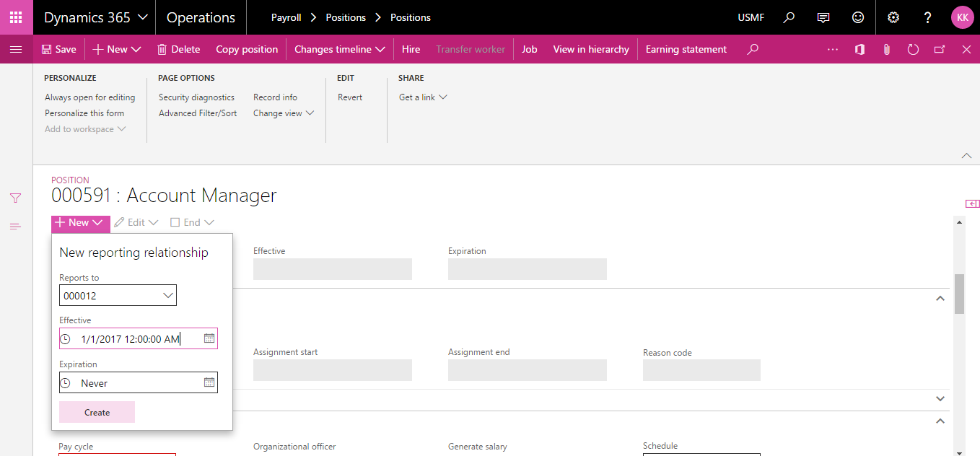The width and height of the screenshot is (980, 456).
Task: Click the Effective date input field
Action: click(139, 338)
